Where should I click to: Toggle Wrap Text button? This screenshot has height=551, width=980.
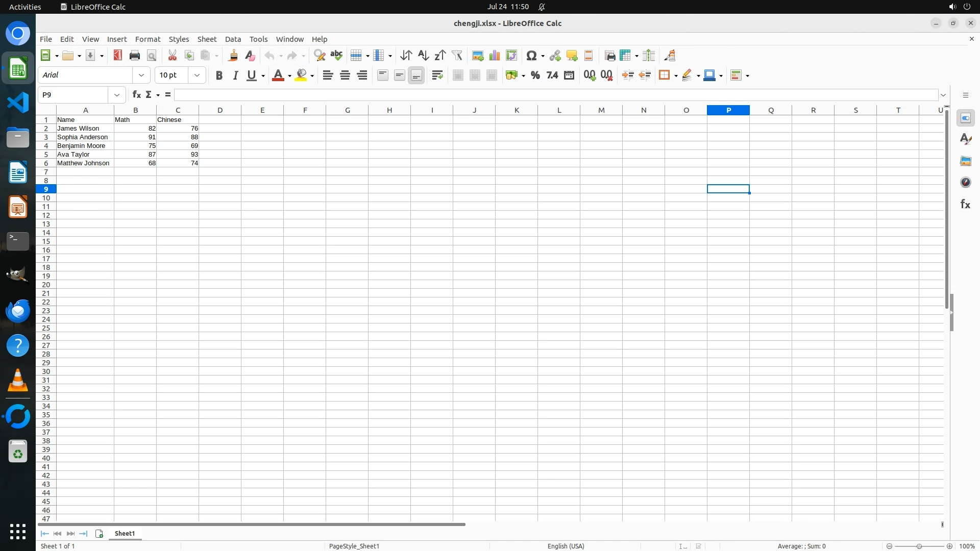pos(437,76)
